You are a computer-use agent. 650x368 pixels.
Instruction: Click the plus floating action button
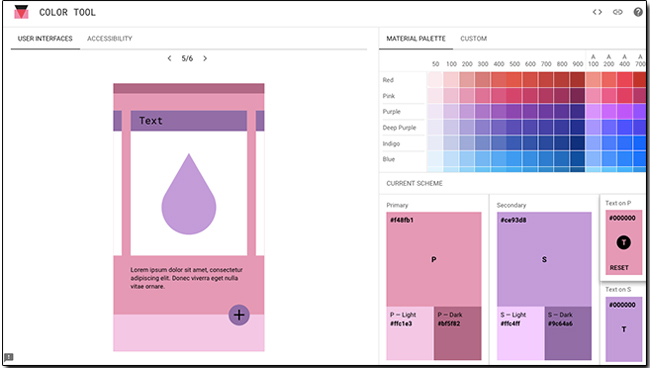pyautogui.click(x=239, y=315)
